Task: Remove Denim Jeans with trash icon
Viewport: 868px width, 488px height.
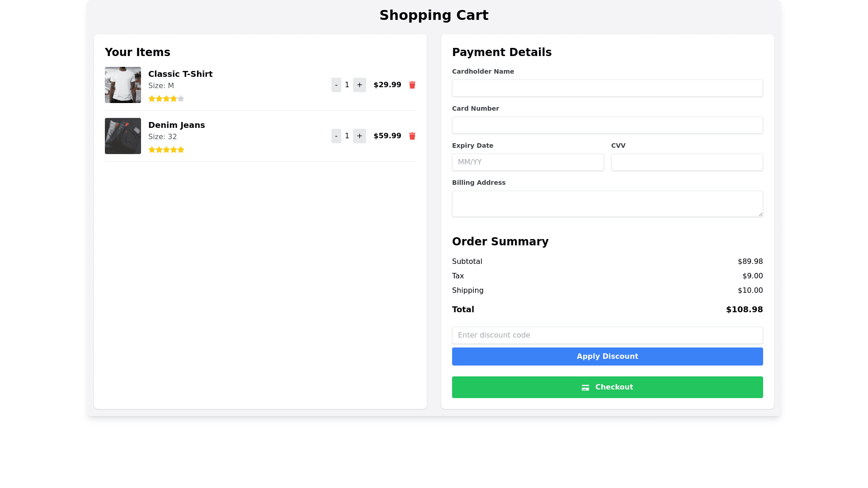Action: (x=412, y=136)
